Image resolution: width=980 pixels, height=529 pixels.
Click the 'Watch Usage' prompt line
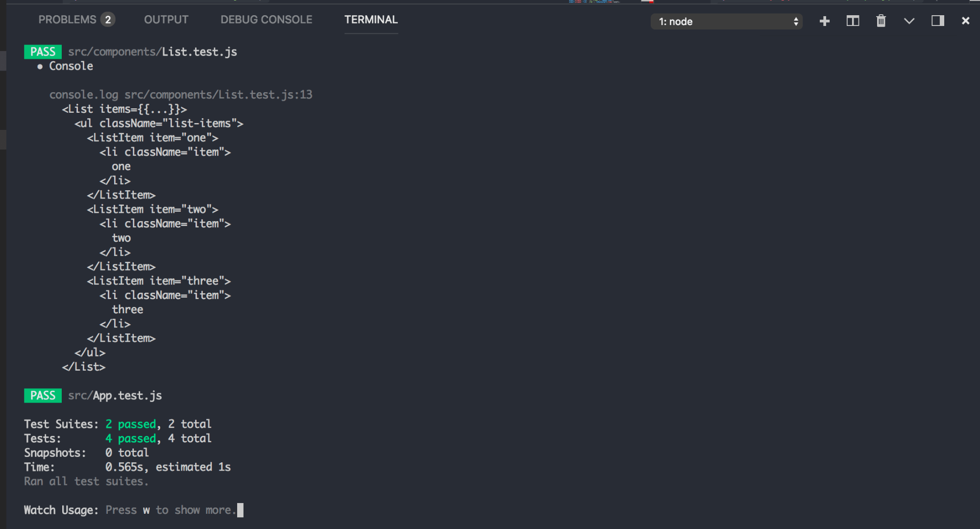[x=130, y=510]
